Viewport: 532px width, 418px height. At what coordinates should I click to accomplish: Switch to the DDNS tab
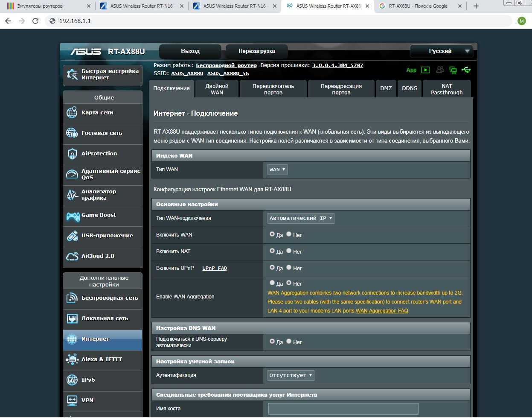[x=410, y=89]
